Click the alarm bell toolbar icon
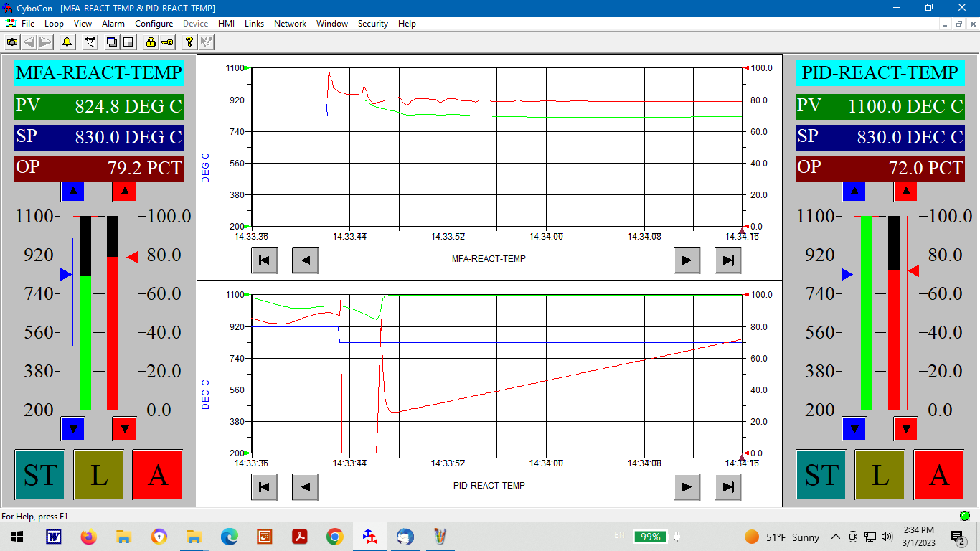 tap(67, 42)
